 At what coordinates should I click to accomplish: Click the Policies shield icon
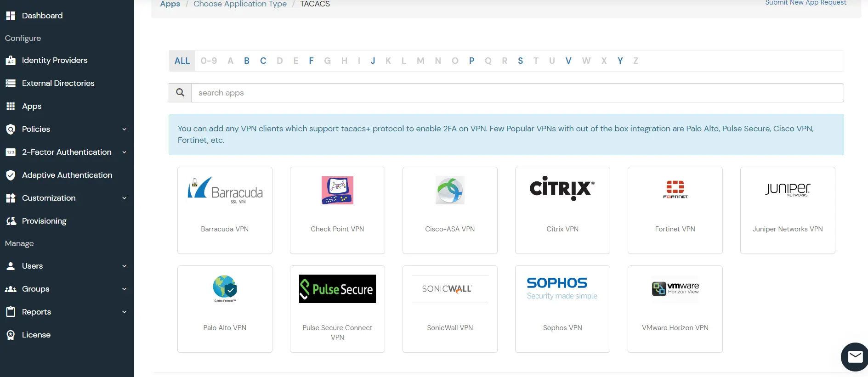[11, 129]
